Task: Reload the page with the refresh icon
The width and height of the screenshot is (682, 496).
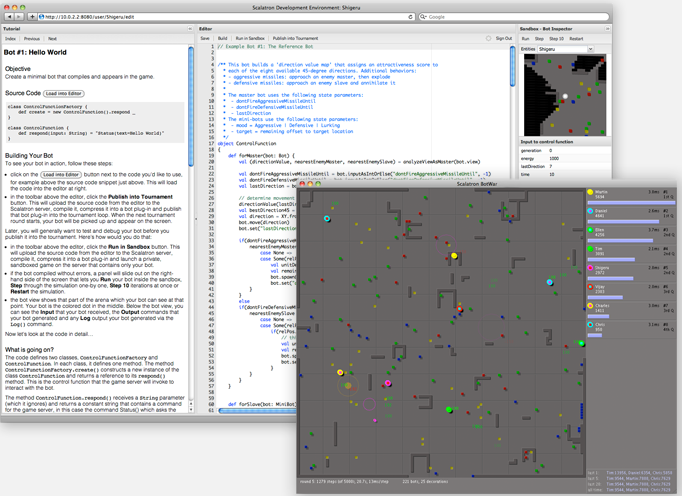Action: click(410, 17)
